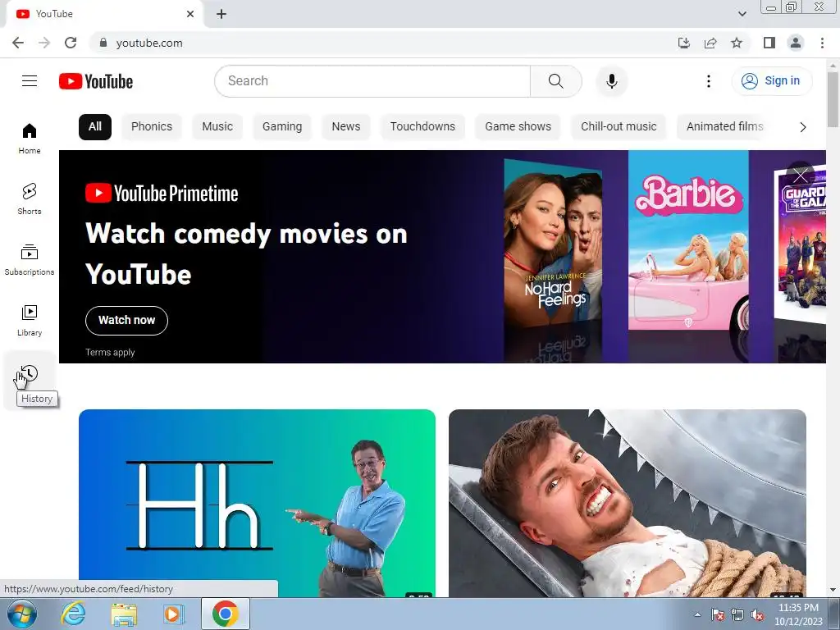Click the search magnifier button
Screen dimensions: 840x630
555,81
